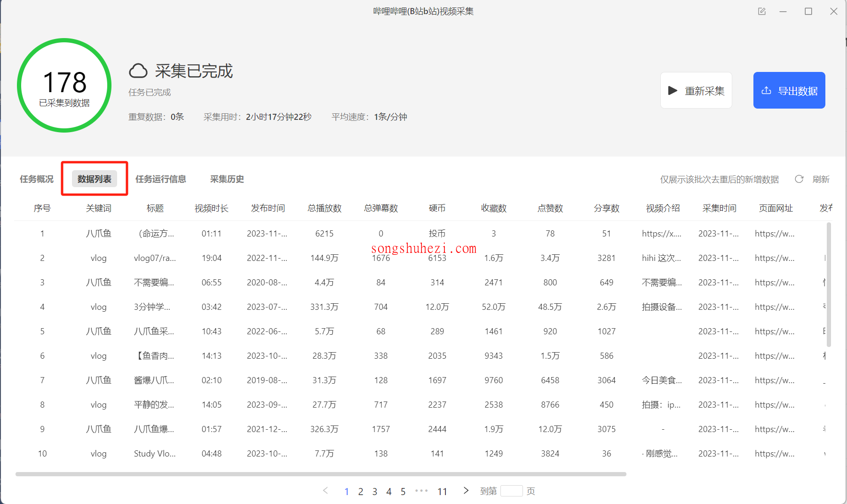
Task: Click the cloud icon next to 采集已完成
Action: [x=138, y=71]
